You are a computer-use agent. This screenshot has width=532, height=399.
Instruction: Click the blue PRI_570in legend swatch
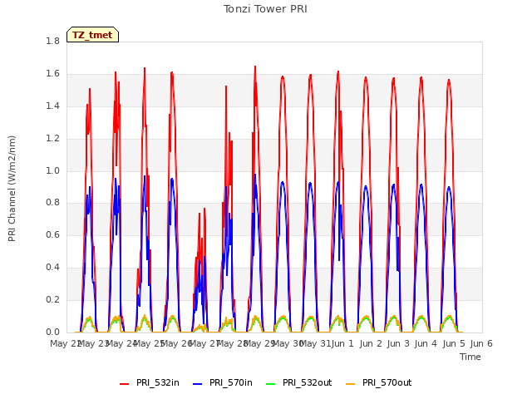click(x=198, y=384)
